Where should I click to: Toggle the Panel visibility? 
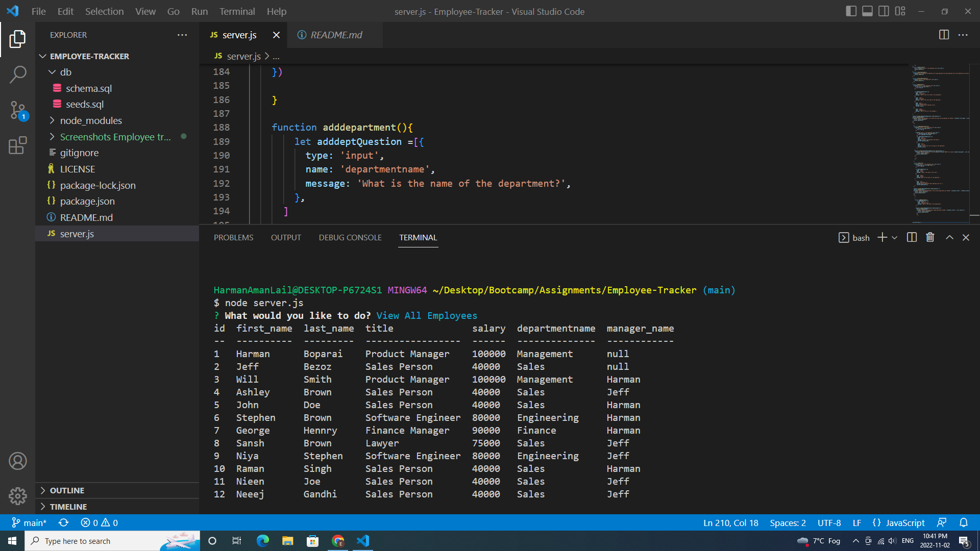coord(867,11)
